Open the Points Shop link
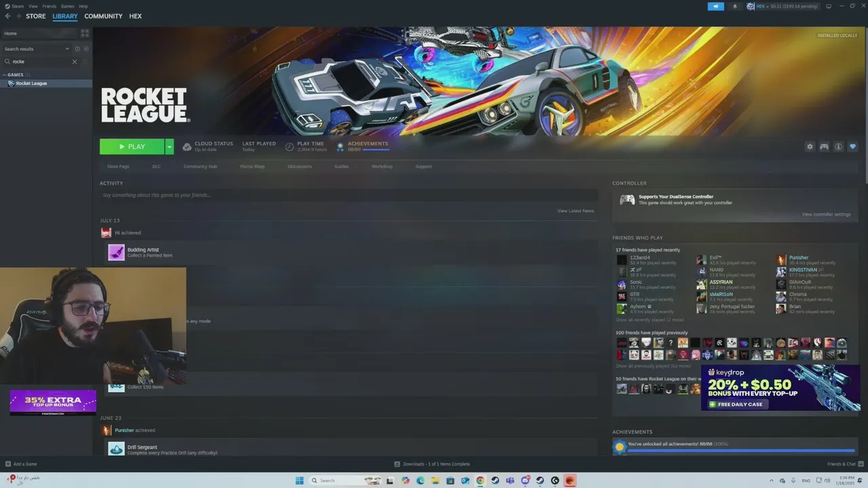 tap(252, 166)
